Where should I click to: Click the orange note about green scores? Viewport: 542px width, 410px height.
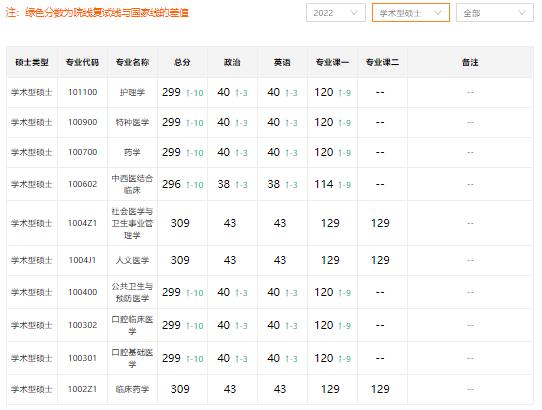coord(97,13)
